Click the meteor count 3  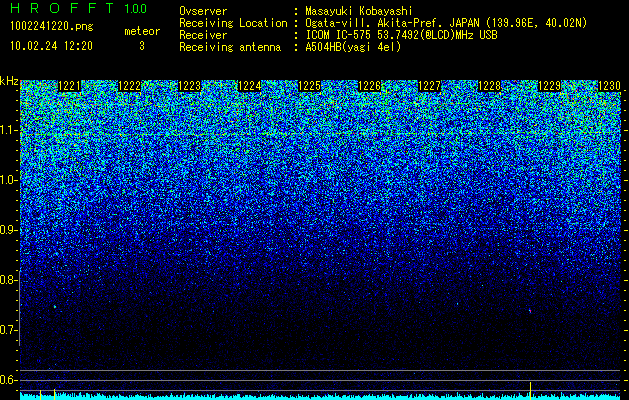142,46
